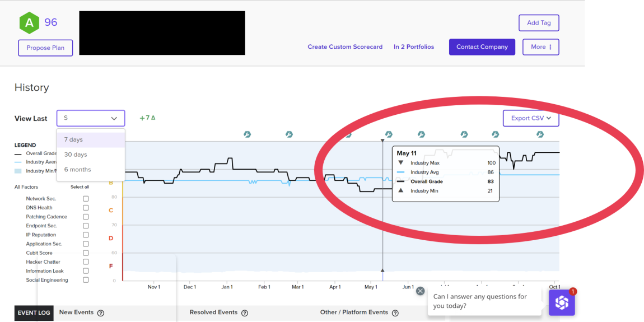Click the Propose Plan button

pos(45,48)
